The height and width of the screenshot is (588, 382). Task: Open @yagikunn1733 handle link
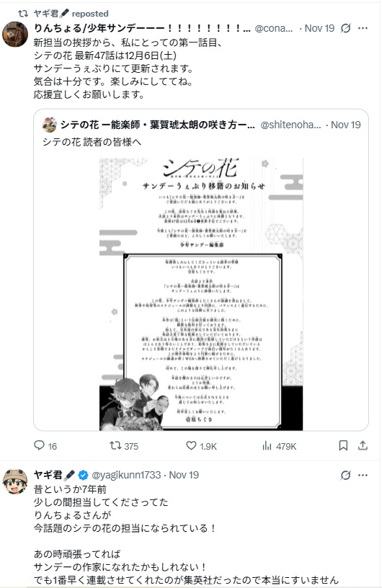[x=126, y=475]
